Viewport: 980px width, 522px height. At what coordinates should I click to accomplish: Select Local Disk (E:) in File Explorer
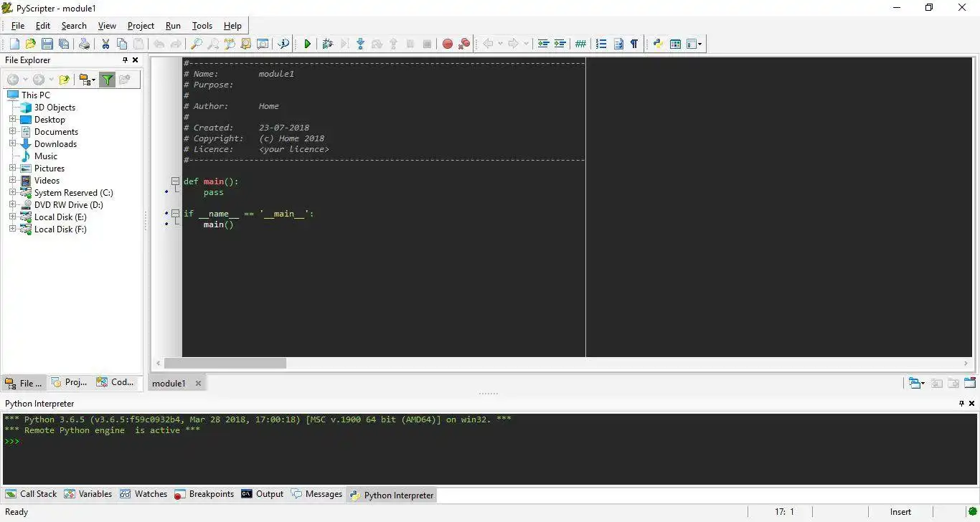[x=60, y=217]
